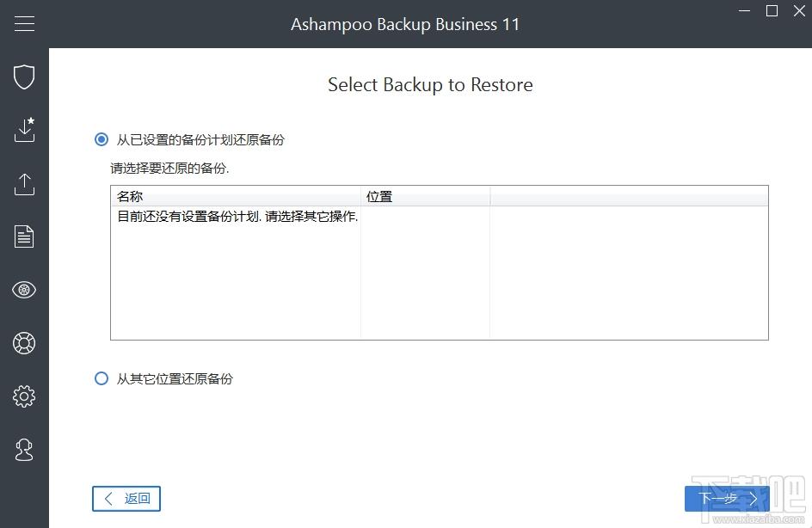Select 从已设置的备份计划还原备份 radio option
The image size is (812, 528).
[101, 139]
